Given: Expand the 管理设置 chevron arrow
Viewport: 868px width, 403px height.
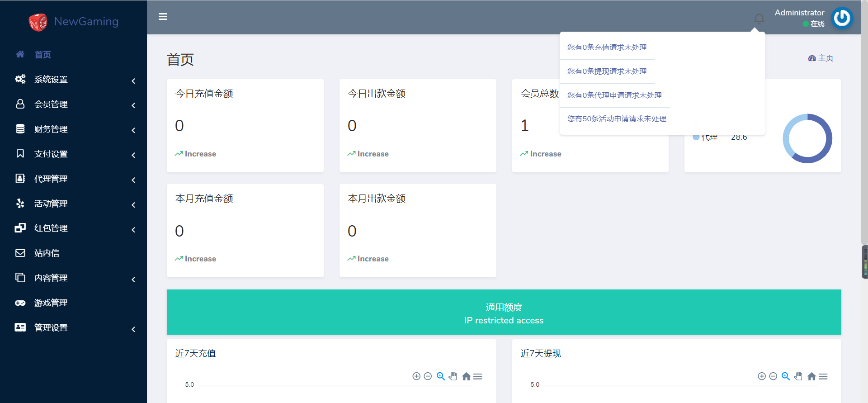Looking at the screenshot, I should tap(133, 329).
